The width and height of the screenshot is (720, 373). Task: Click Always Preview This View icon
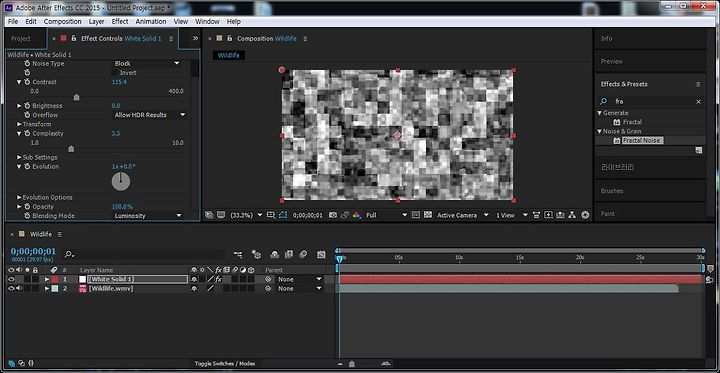(209, 215)
